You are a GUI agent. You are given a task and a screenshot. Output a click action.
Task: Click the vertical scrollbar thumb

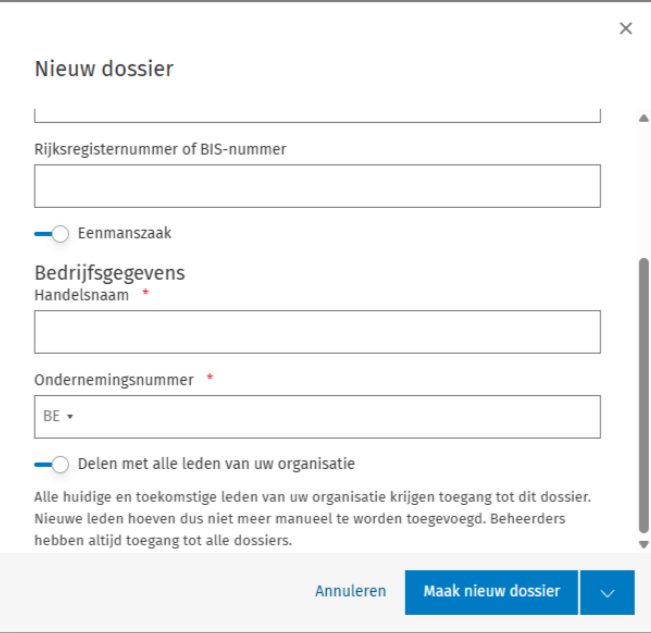point(644,395)
